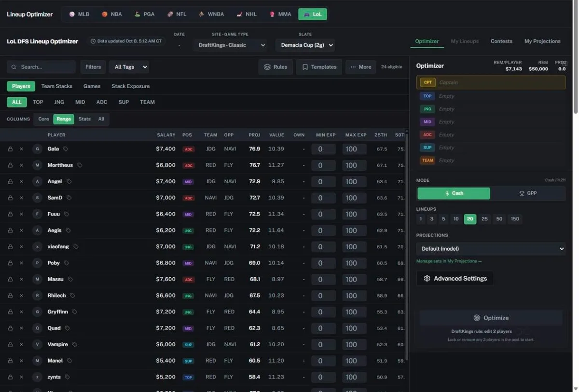579x392 pixels.
Task: Click the tag icon next to zynts
Action: tap(67, 377)
